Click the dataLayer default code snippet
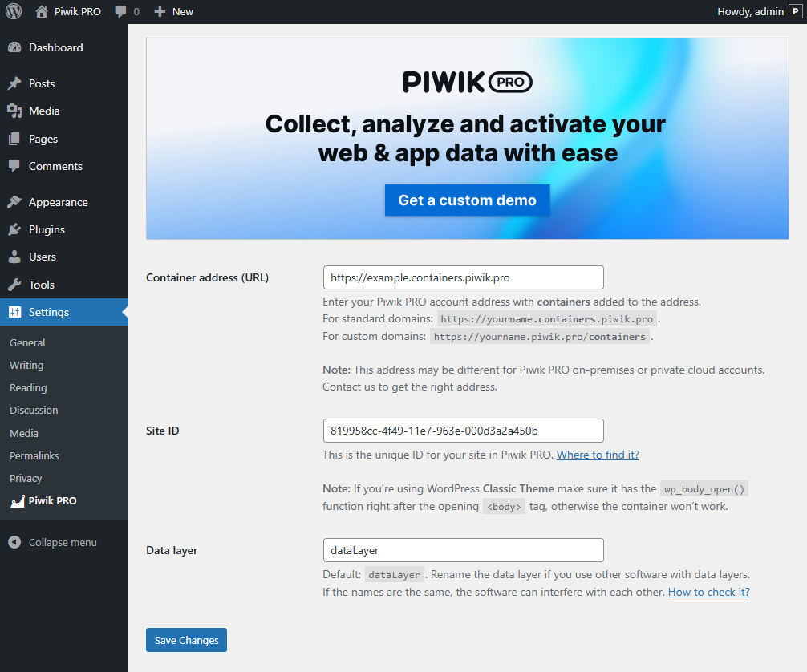This screenshot has width=807, height=672. click(394, 575)
